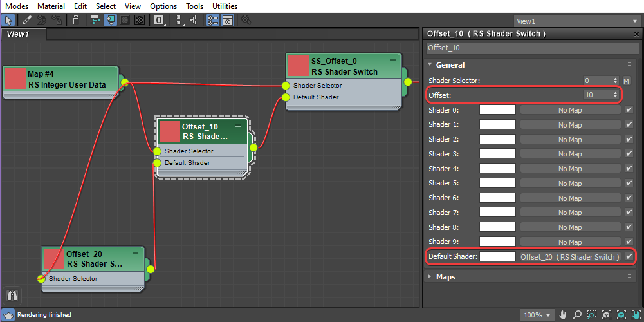
Task: Click M button beside Shader Selector
Action: pyautogui.click(x=627, y=80)
